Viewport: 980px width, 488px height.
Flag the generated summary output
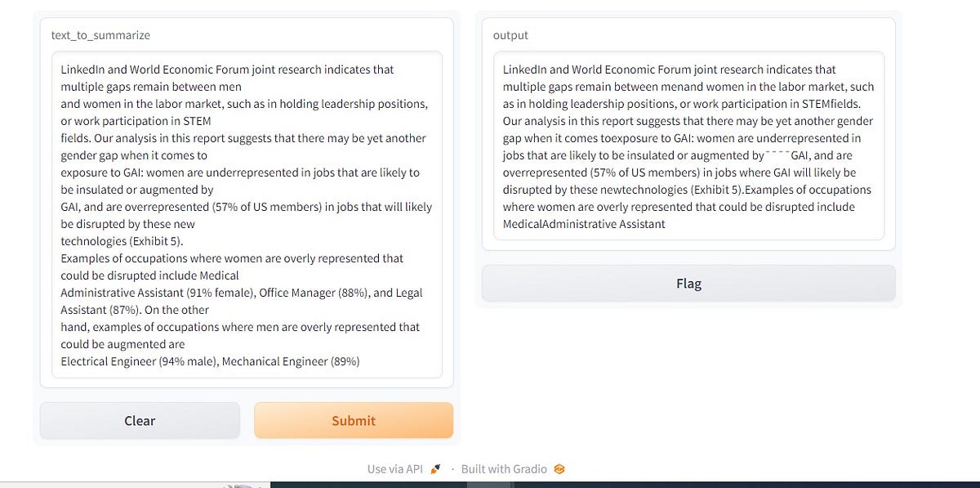pos(688,283)
